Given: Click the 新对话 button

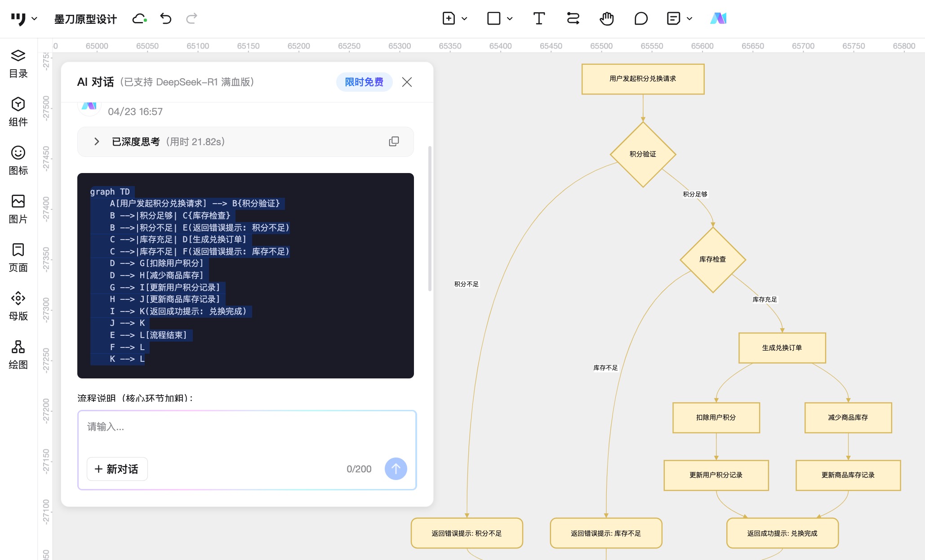Looking at the screenshot, I should [117, 469].
